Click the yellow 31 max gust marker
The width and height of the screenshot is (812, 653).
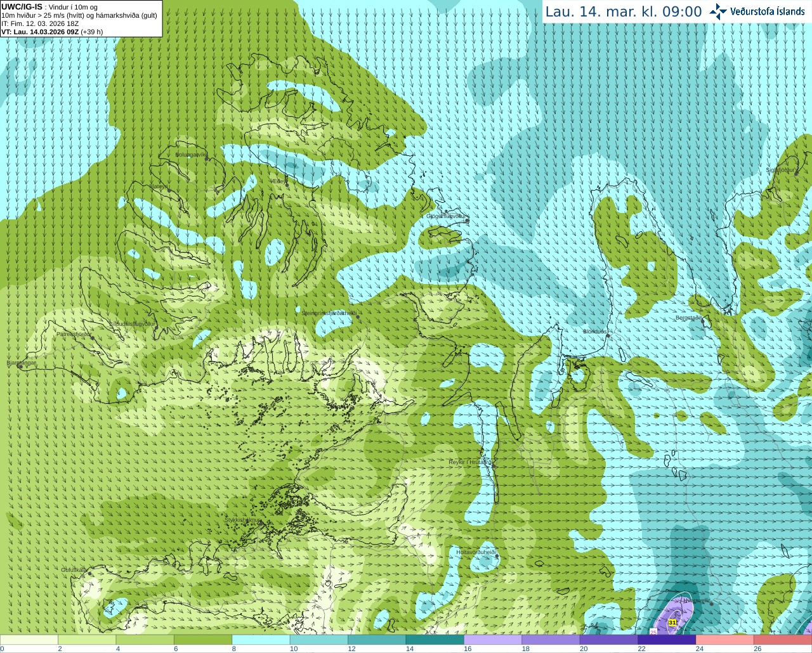point(672,623)
